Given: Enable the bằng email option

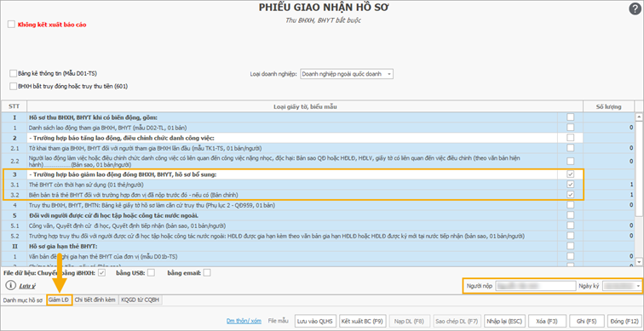Looking at the screenshot, I should (x=207, y=273).
